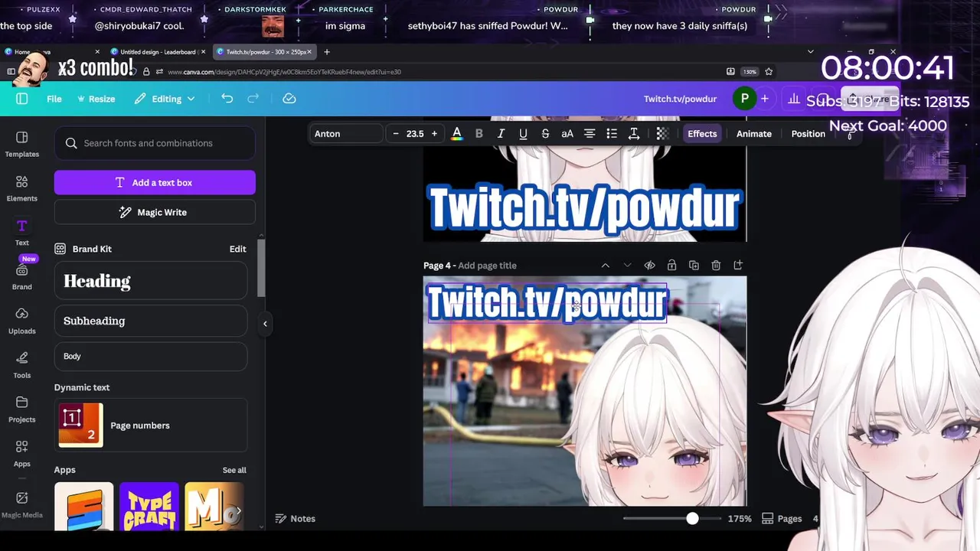Toggle strikethrough formatting

pyautogui.click(x=545, y=134)
